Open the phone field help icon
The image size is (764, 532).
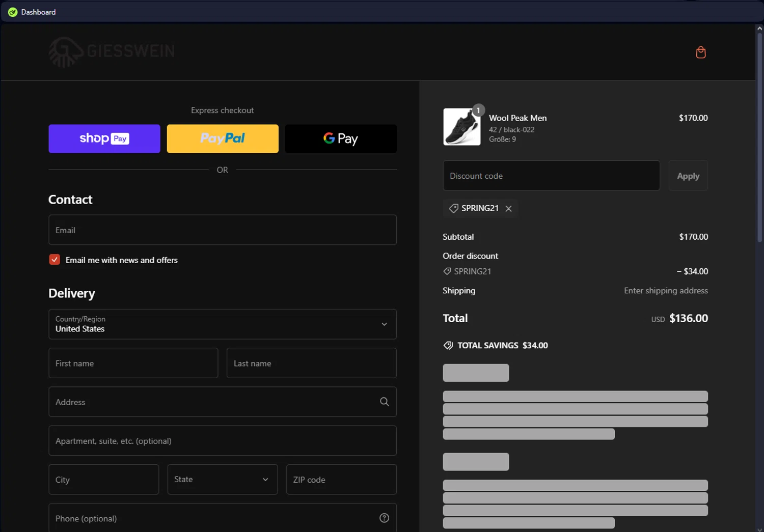coord(385,518)
